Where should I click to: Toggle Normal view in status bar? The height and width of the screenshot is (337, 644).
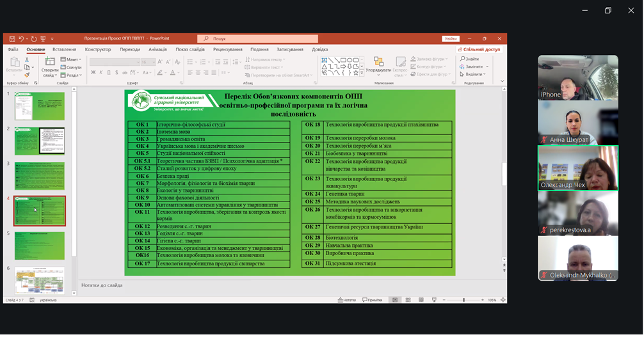click(x=394, y=300)
